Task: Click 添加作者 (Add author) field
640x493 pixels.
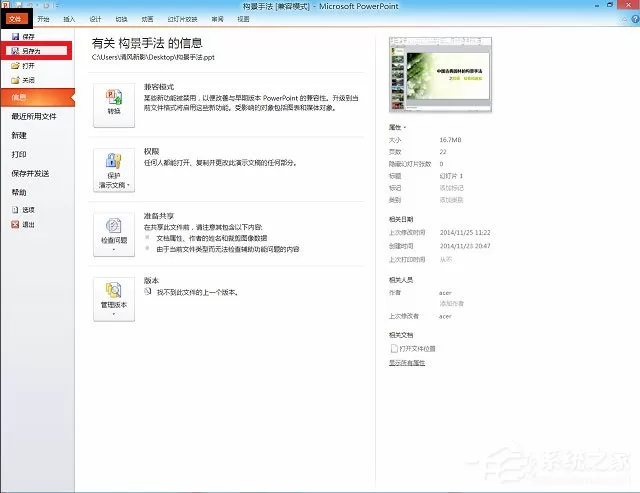Action: [x=451, y=303]
